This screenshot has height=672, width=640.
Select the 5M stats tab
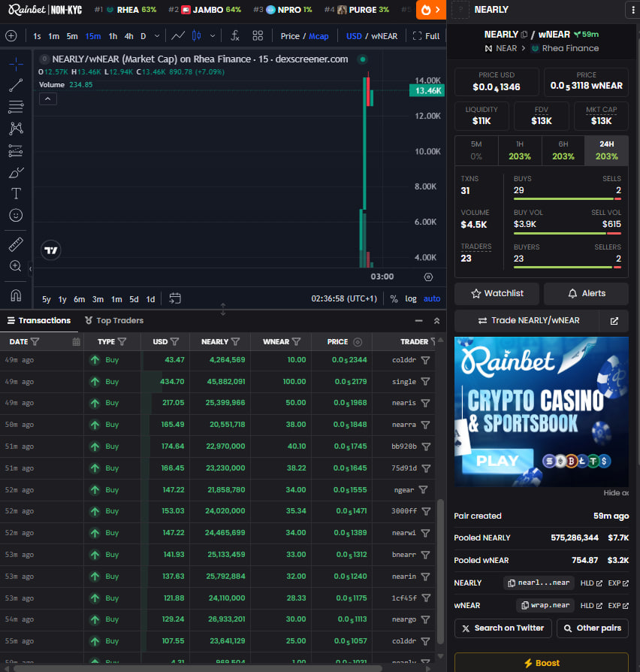click(x=476, y=150)
